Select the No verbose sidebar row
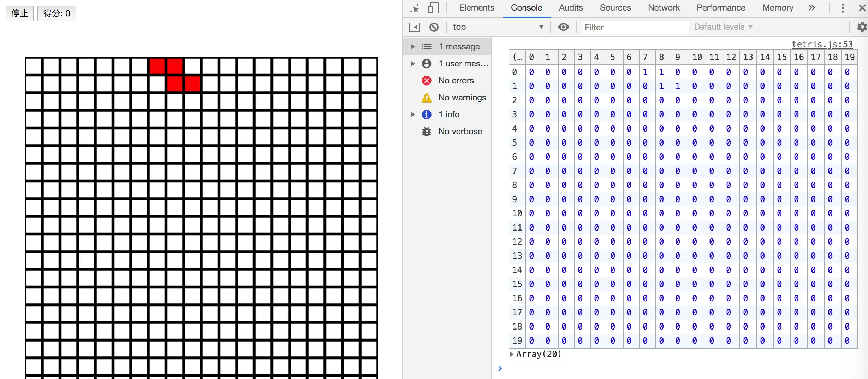This screenshot has height=379, width=868. [x=447, y=132]
